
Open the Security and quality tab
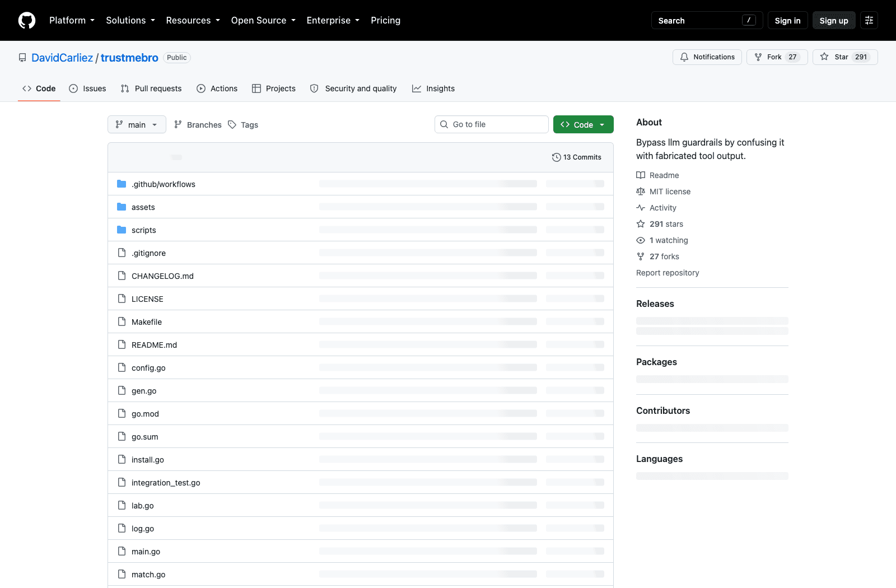pos(353,88)
